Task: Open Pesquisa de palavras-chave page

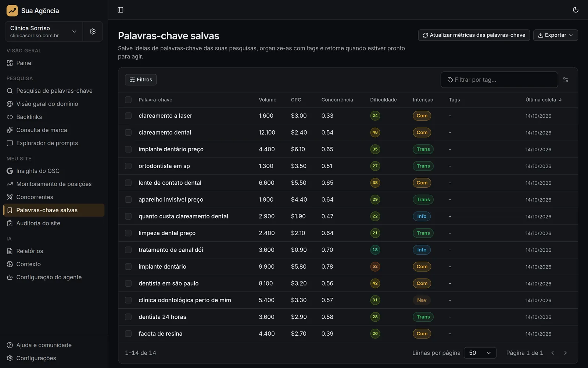Action: pos(54,91)
